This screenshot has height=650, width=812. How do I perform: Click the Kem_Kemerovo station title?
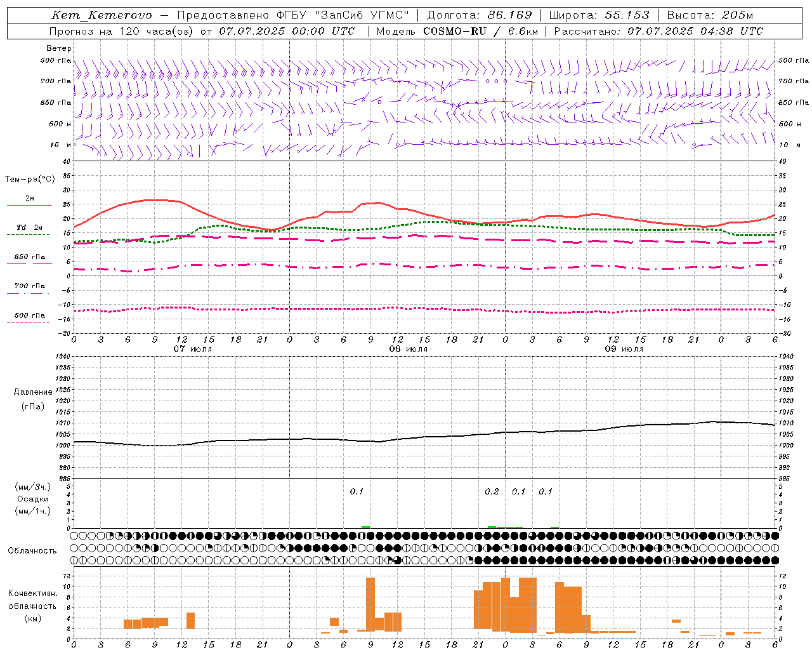coord(101,15)
